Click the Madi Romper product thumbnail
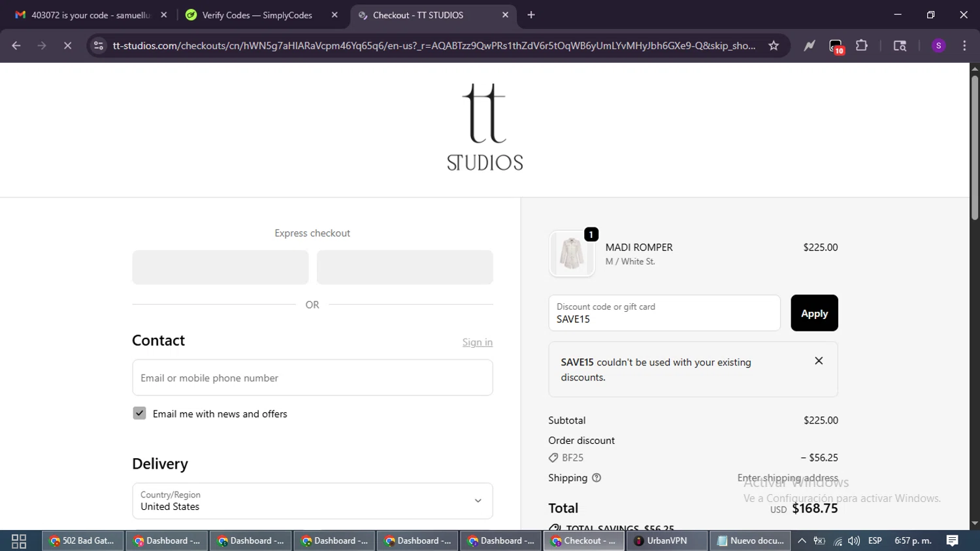The height and width of the screenshot is (551, 980). coord(572,254)
